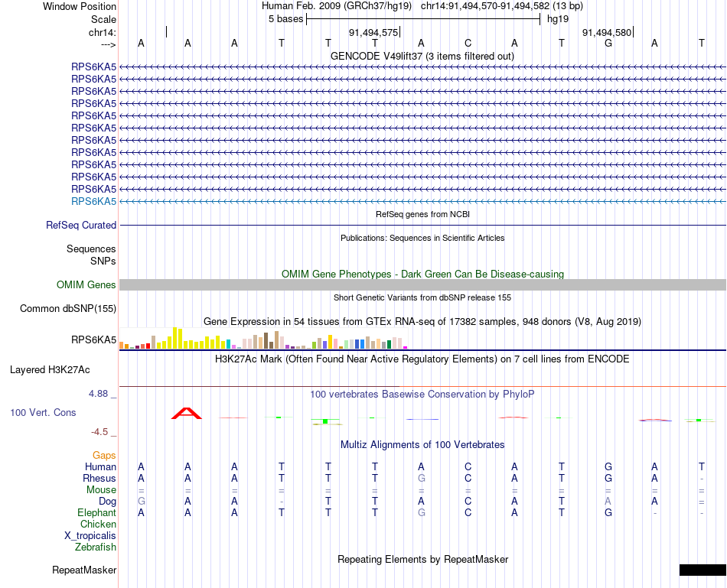Click the 5 bases scale bar
The height and width of the screenshot is (588, 727).
(x=423, y=19)
